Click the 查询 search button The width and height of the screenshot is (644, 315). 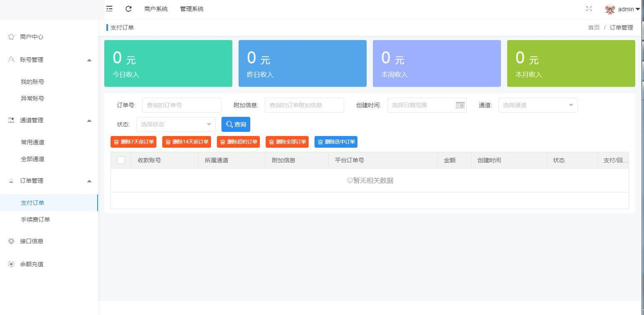click(236, 124)
